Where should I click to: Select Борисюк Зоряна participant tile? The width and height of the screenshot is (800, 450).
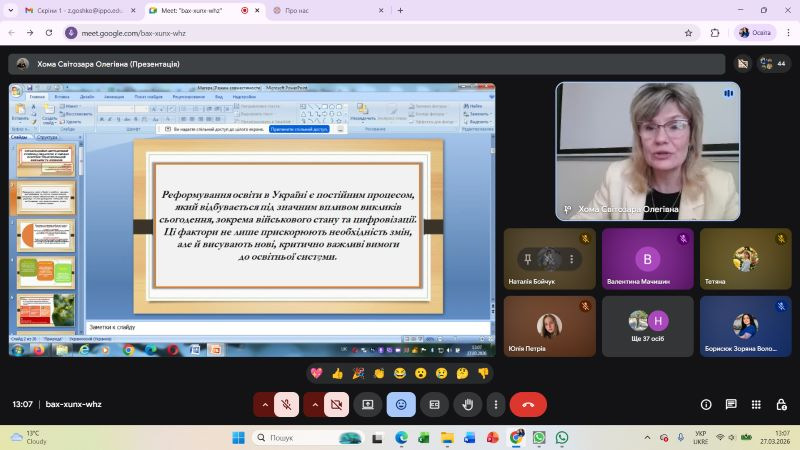(745, 327)
